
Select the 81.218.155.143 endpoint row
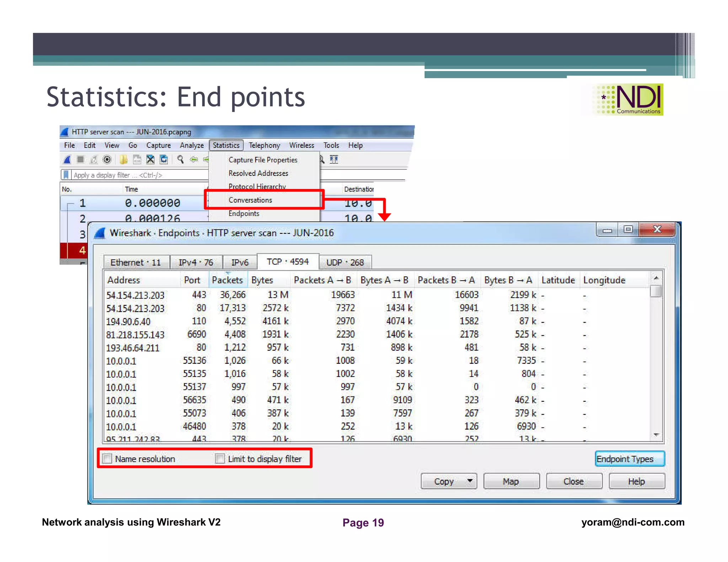pos(377,335)
